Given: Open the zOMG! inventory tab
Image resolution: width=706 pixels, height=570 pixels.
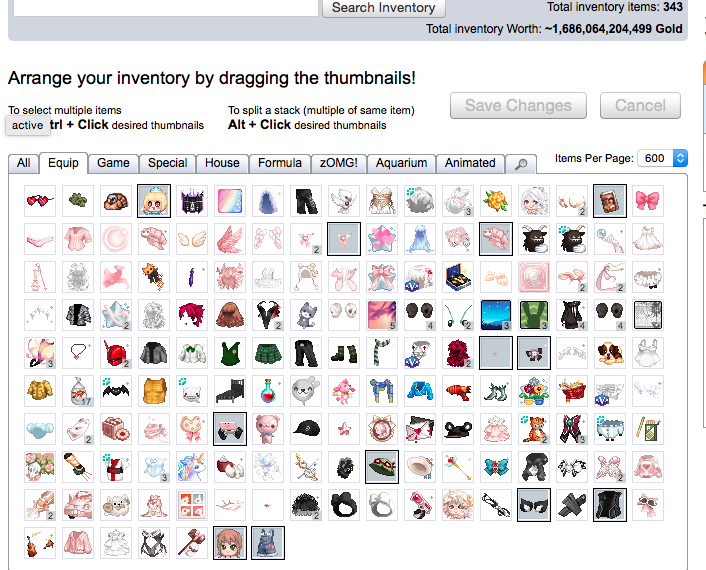Looking at the screenshot, I should pyautogui.click(x=339, y=163).
